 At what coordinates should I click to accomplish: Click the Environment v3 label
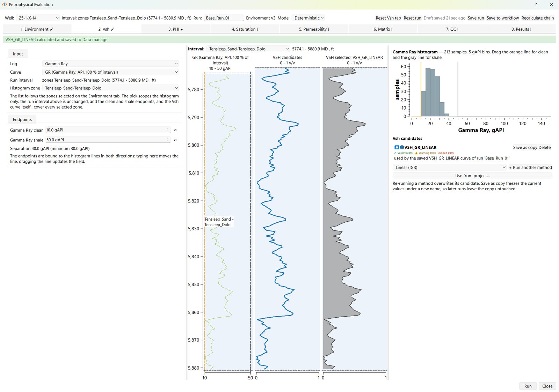[261, 18]
